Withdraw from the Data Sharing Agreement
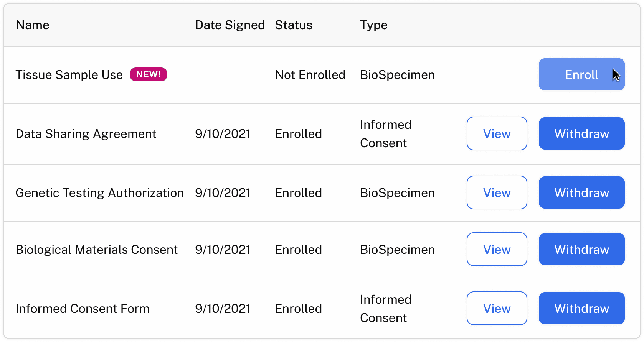This screenshot has height=342, width=644. (581, 134)
